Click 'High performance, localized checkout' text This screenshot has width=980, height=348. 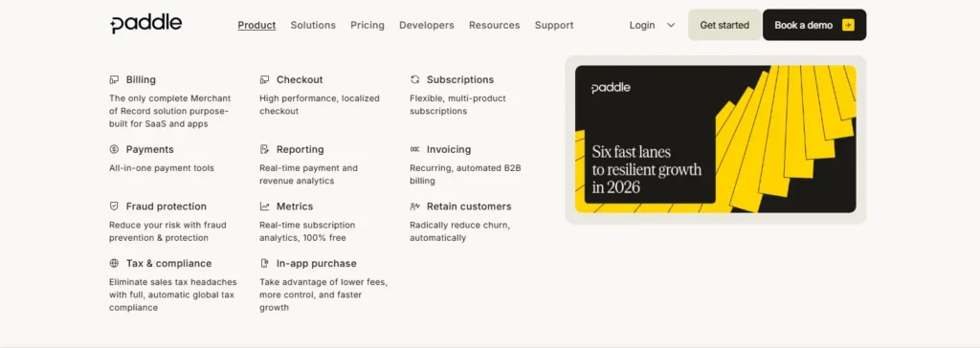(x=320, y=105)
